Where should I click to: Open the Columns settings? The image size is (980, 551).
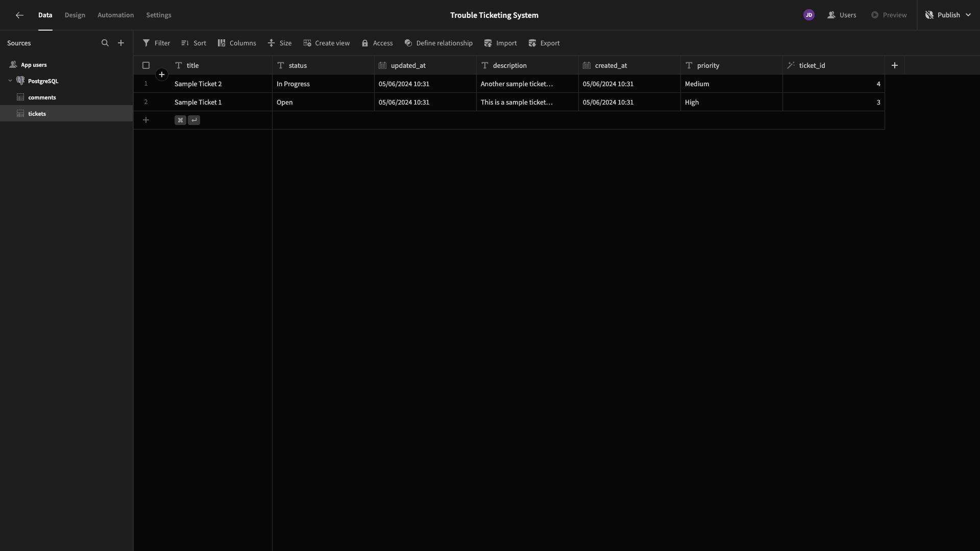click(237, 43)
